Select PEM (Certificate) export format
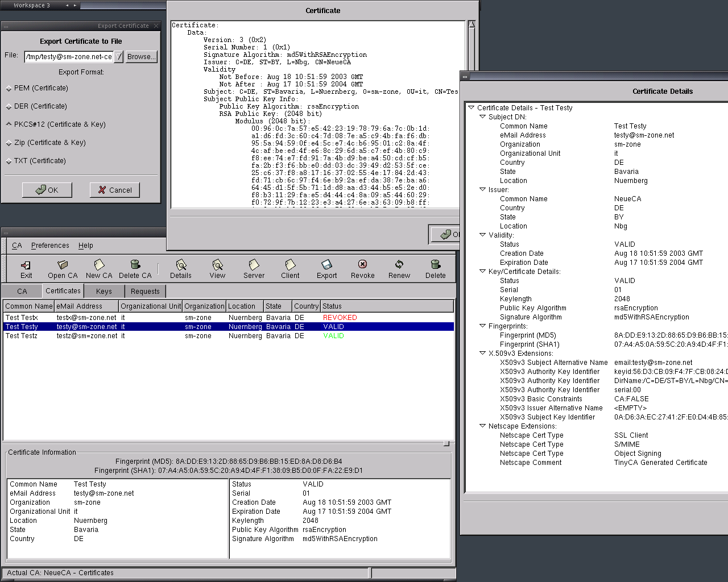This screenshot has height=582, width=728. [x=9, y=89]
